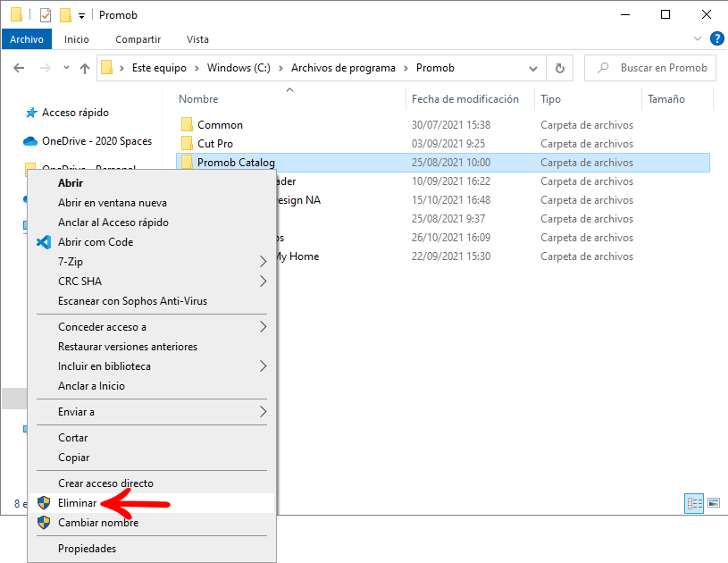Select OneDrive - 2020 Spaces in sidebar
The height and width of the screenshot is (563, 728).
[x=96, y=141]
